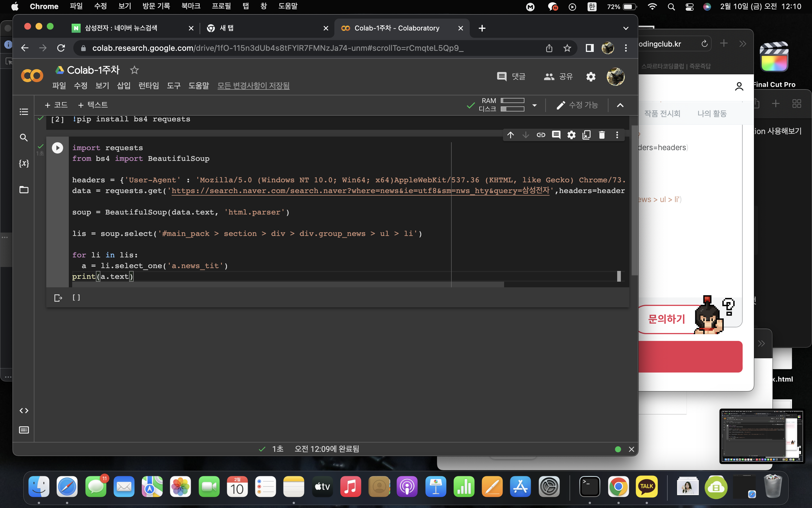Open KakaoTalk from the Dock
The height and width of the screenshot is (508, 812).
click(646, 486)
